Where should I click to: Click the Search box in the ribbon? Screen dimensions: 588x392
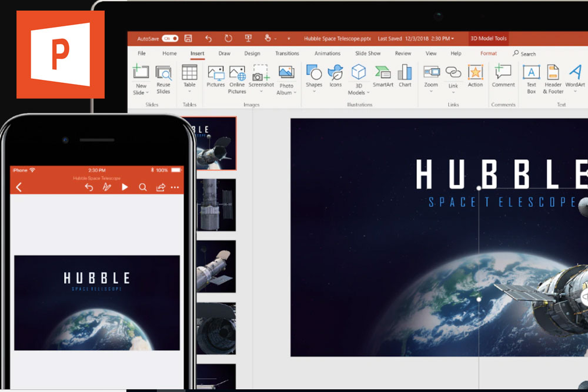click(x=524, y=53)
